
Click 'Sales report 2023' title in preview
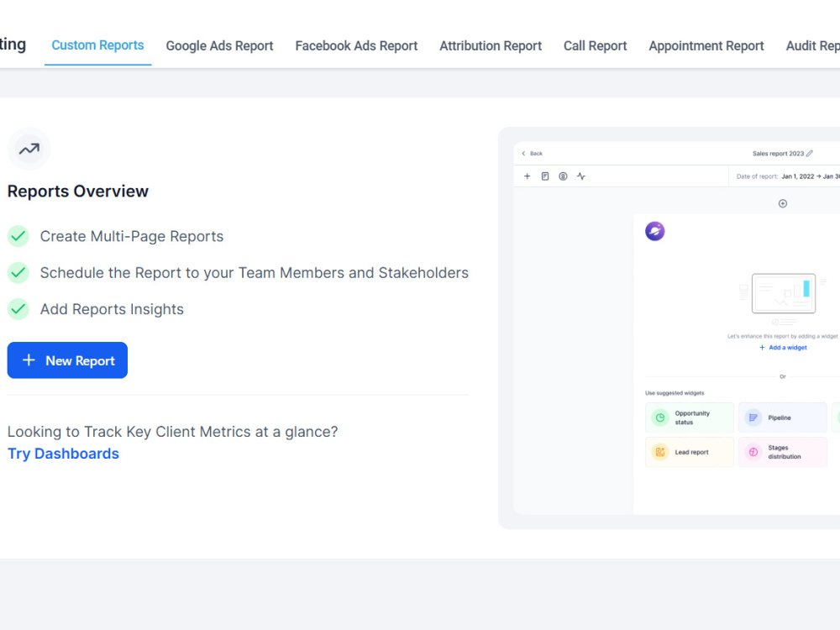coord(778,153)
